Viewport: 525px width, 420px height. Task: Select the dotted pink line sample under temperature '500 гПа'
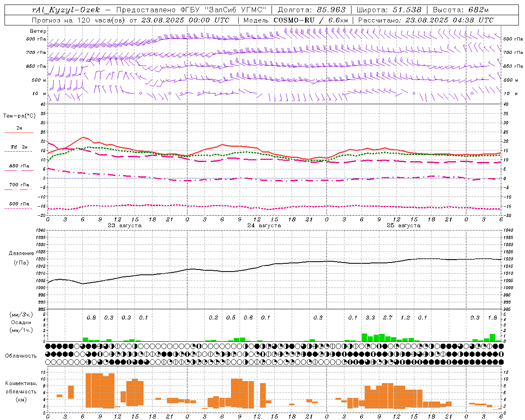tap(18, 208)
